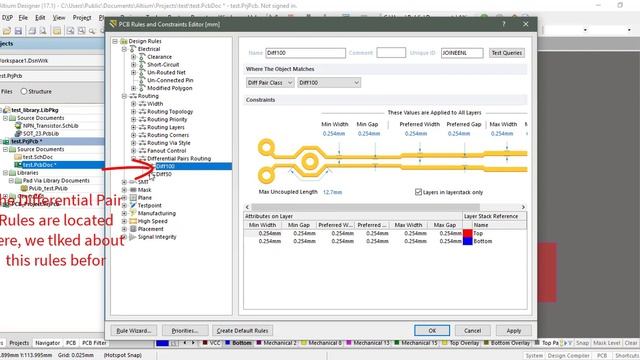Screen dimensions: 640x360
Task: Click the Plane category icon
Action: tap(133, 198)
